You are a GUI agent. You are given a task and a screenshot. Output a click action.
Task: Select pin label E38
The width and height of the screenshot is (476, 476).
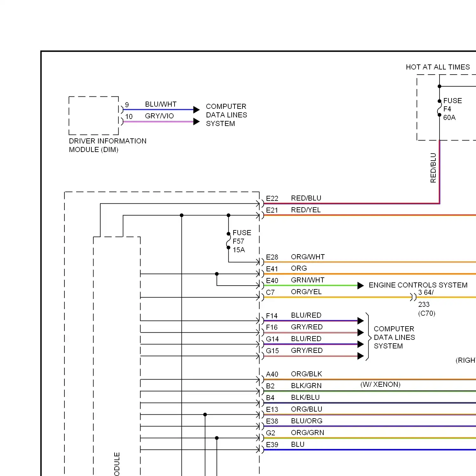coord(272,421)
